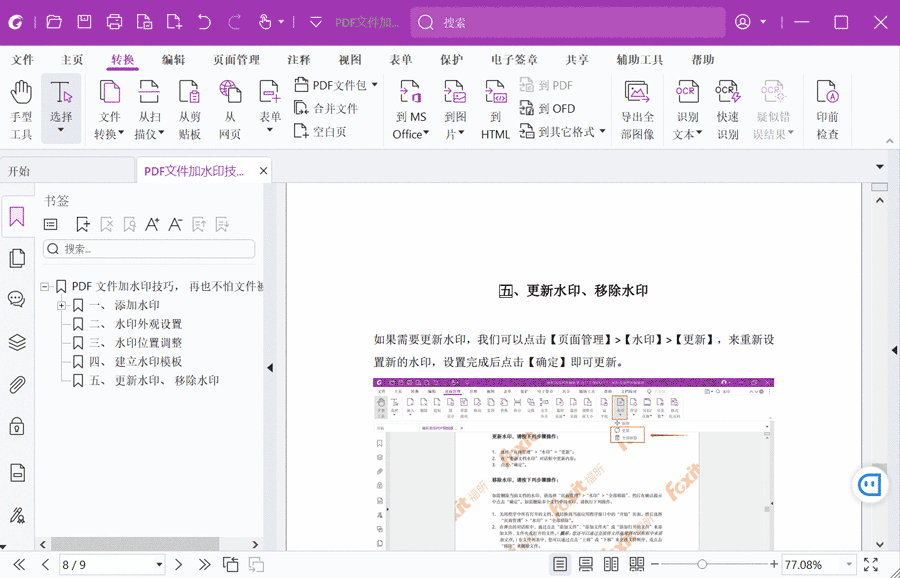Switch to the 开始 document tab
This screenshot has width=900, height=578.
67,171
